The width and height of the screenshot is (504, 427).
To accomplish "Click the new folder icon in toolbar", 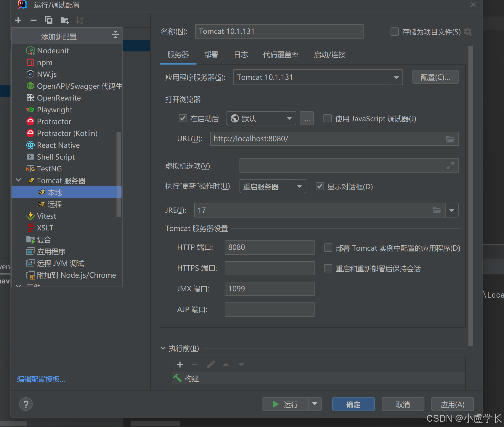I will click(x=64, y=20).
